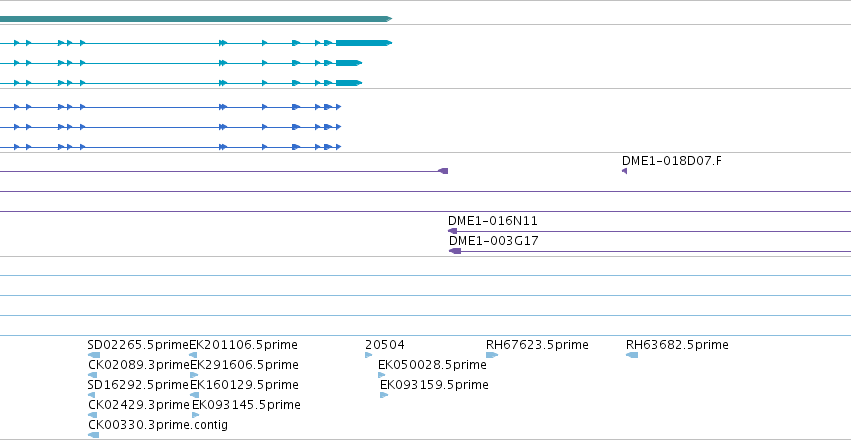Select the arrow glyph under RH67623.5prime

pos(492,355)
